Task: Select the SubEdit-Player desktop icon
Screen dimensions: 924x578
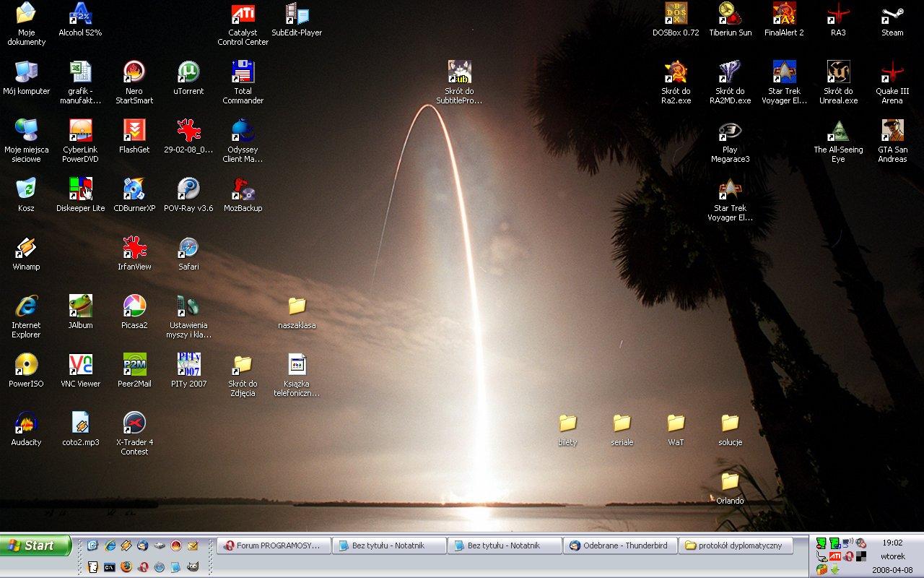Action: (297, 20)
